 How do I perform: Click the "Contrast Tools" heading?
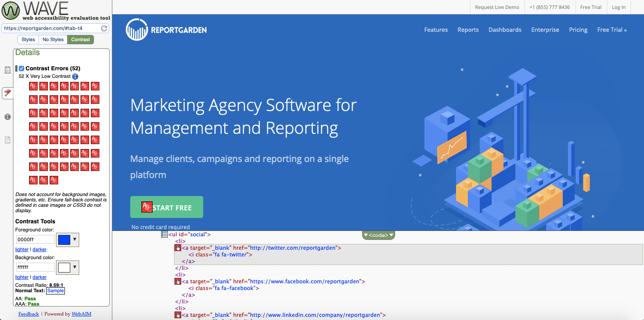coord(35,221)
